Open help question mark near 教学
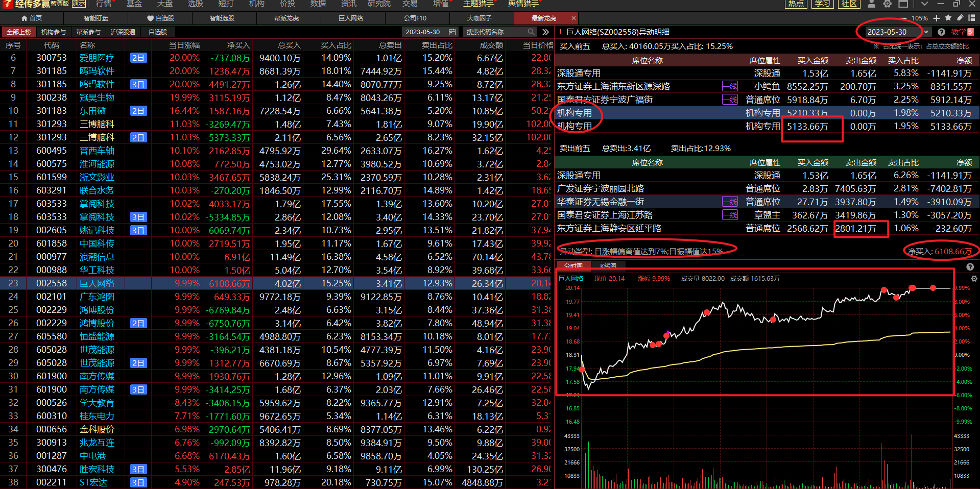Screen dimensions: 980x489 941,32
